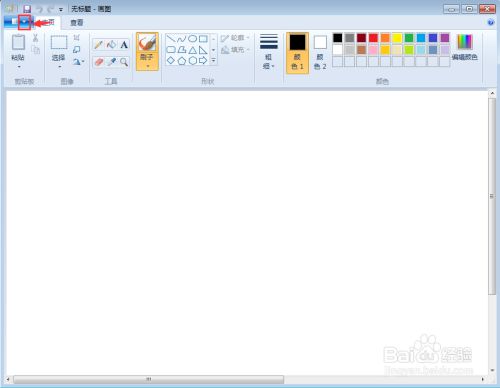Click the Undo icon in title bar
This screenshot has width=500, height=388.
pos(39,9)
